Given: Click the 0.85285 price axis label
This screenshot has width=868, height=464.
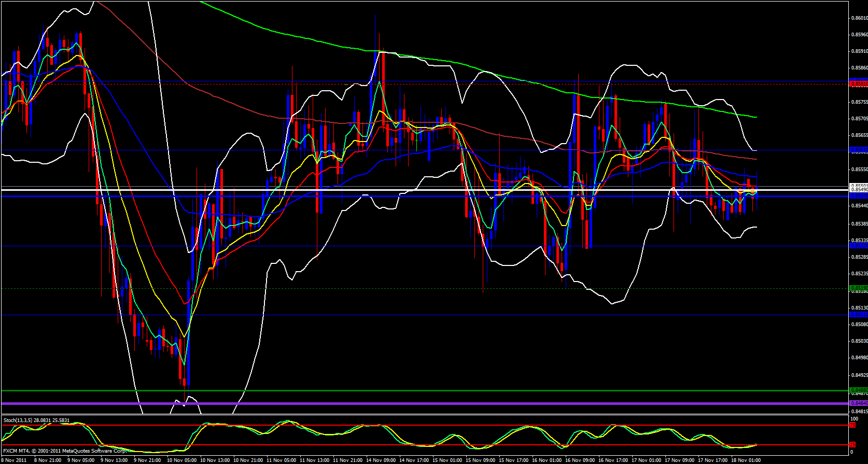Looking at the screenshot, I should pos(859,257).
